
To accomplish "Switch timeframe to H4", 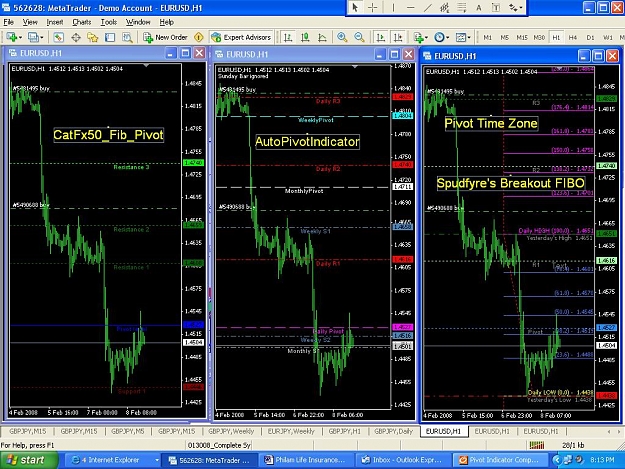I will [573, 37].
